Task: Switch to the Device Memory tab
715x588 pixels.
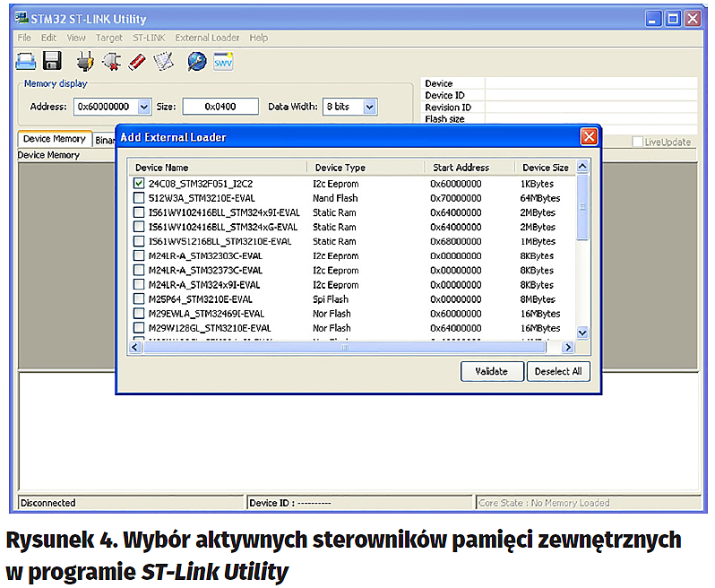Action: tap(54, 139)
